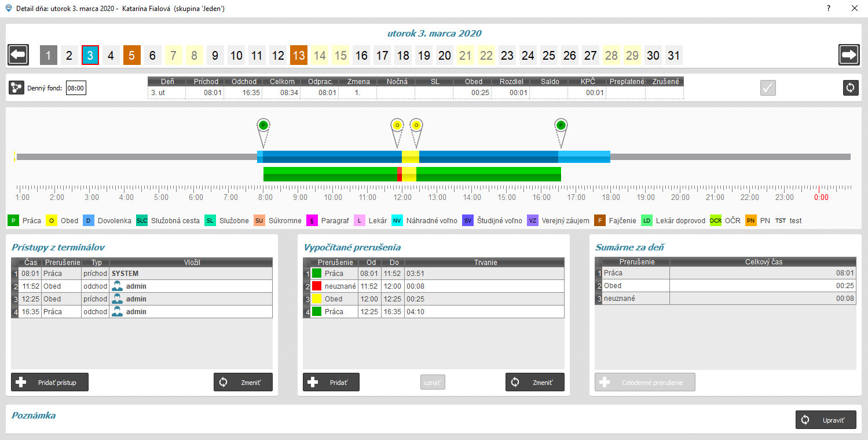Go to previous day with left arrow
Screen dimensions: 868x440
point(18,55)
